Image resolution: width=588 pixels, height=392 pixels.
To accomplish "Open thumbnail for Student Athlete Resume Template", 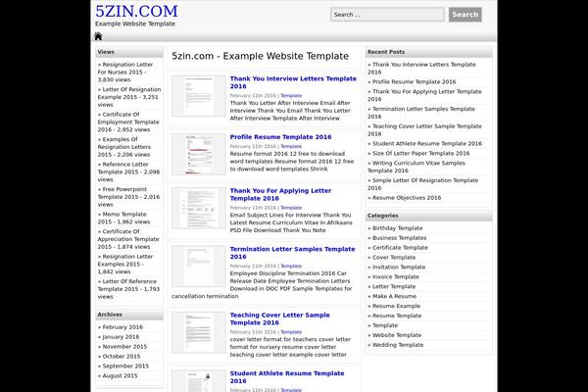I will (199, 381).
